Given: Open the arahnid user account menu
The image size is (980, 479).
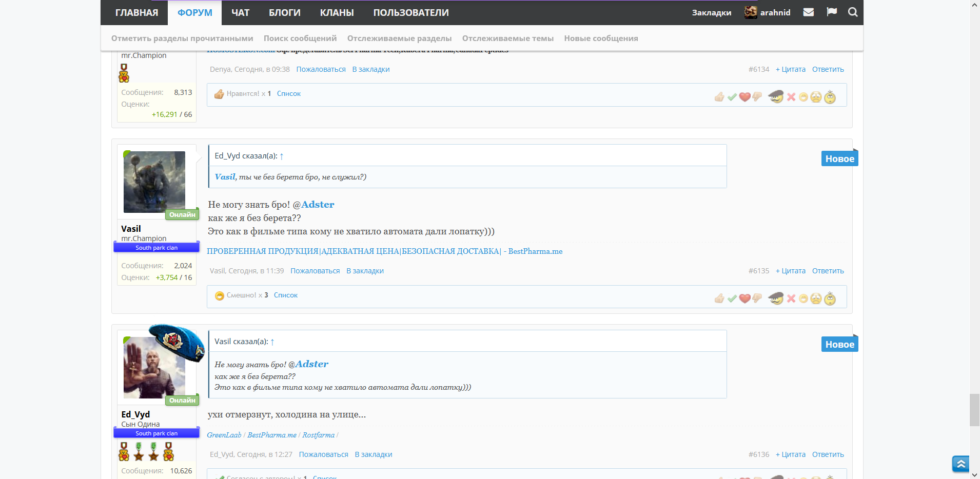Looking at the screenshot, I should click(768, 12).
